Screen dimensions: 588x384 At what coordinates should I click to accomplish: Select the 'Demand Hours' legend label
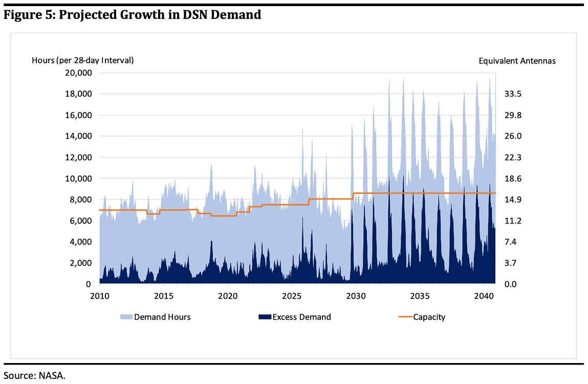coord(162,317)
